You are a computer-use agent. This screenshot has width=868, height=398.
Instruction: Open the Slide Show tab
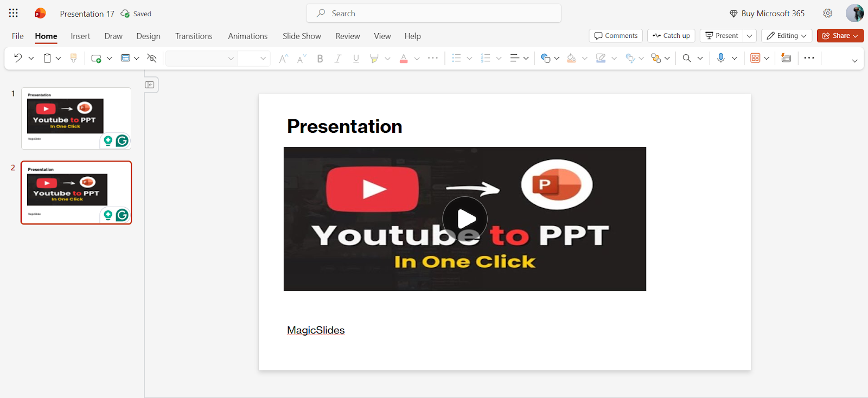[302, 36]
